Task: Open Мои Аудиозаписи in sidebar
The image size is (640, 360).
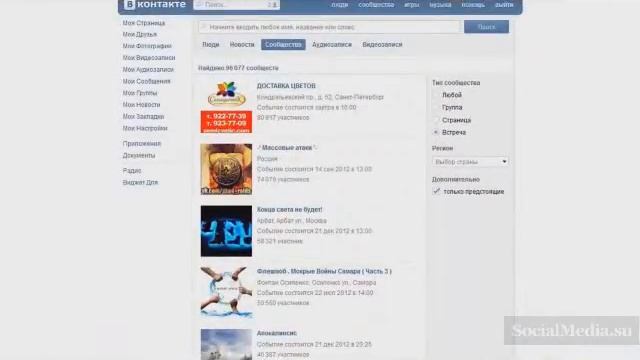Action: click(x=148, y=69)
